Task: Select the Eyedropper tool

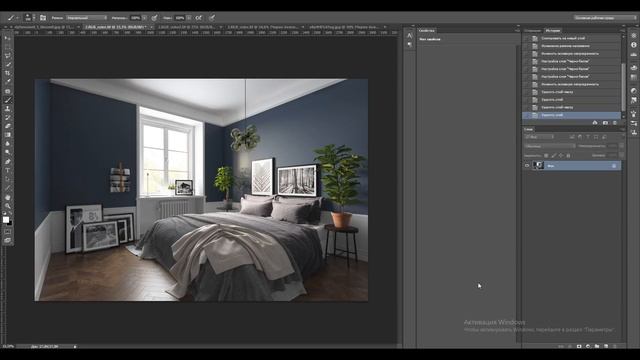Action: click(7, 82)
